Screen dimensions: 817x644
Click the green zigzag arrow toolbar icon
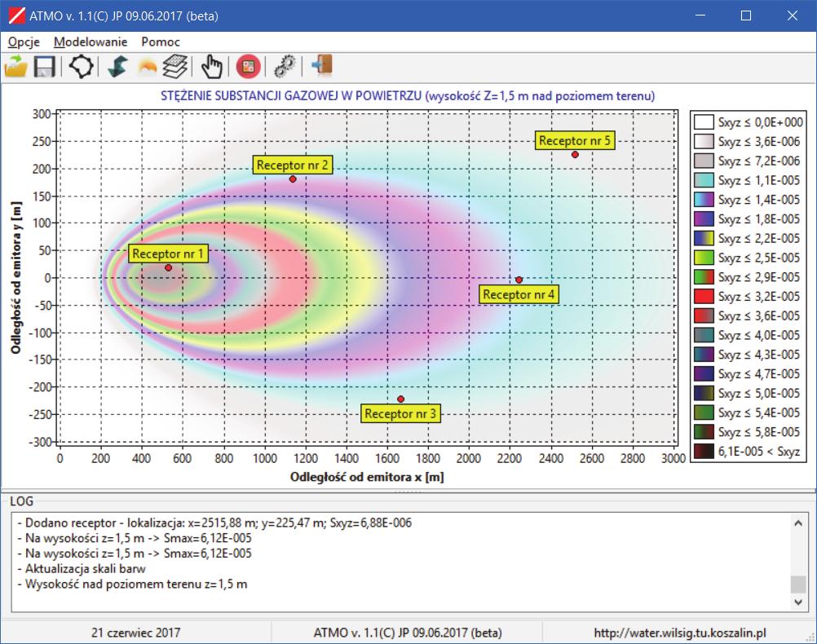point(117,67)
